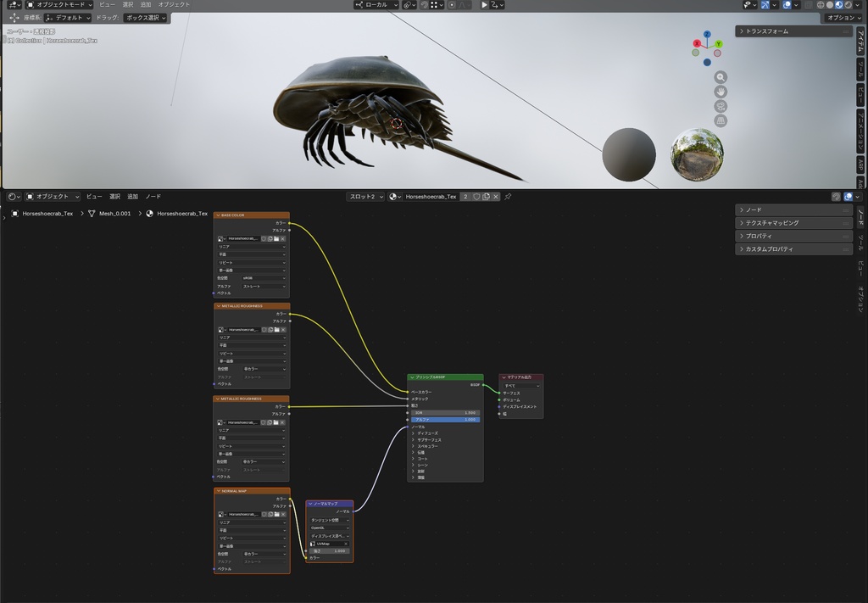Open the デフォルト coordinate system dropdown
The height and width of the screenshot is (603, 868).
(69, 18)
